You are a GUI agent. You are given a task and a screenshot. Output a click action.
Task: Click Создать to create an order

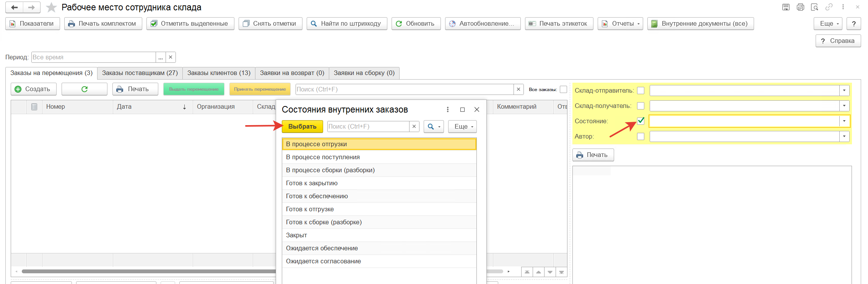(34, 89)
